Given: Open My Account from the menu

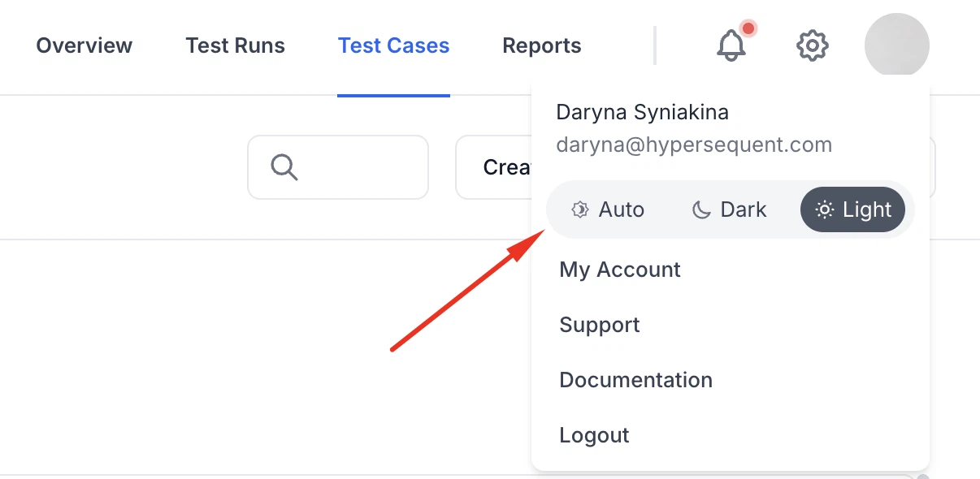Looking at the screenshot, I should (x=619, y=269).
